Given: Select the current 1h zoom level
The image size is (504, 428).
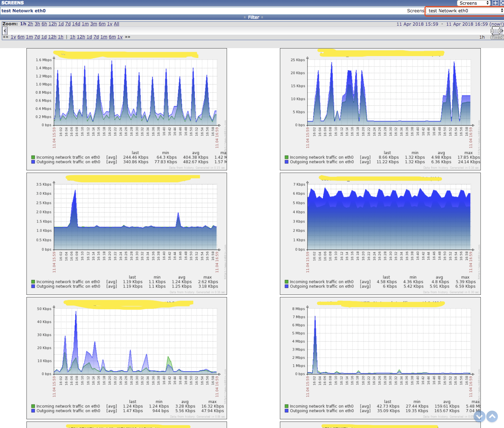Looking at the screenshot, I should [23, 24].
